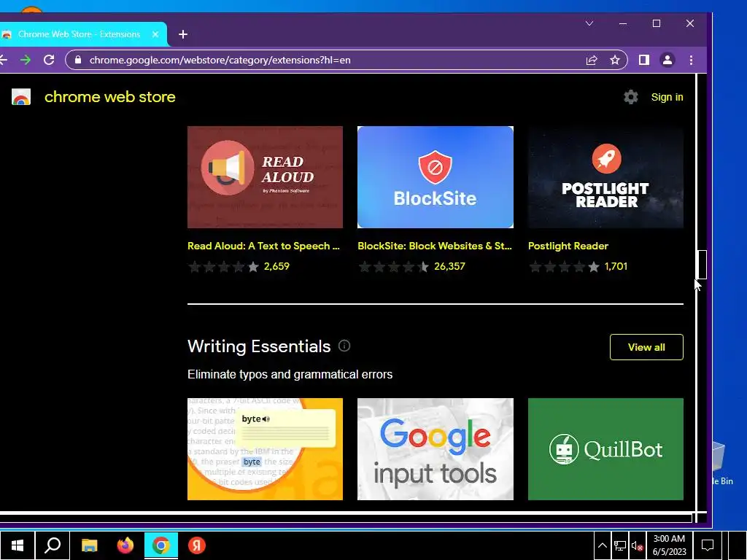The width and height of the screenshot is (747, 560).
Task: Close the Chrome Web Store tab
Action: 155,34
